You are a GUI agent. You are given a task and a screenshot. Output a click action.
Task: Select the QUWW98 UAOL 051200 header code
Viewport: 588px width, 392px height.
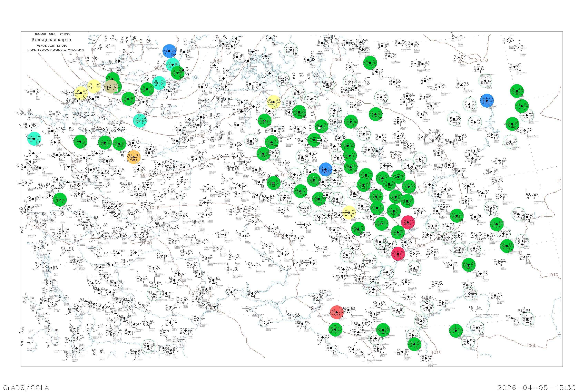coord(53,34)
